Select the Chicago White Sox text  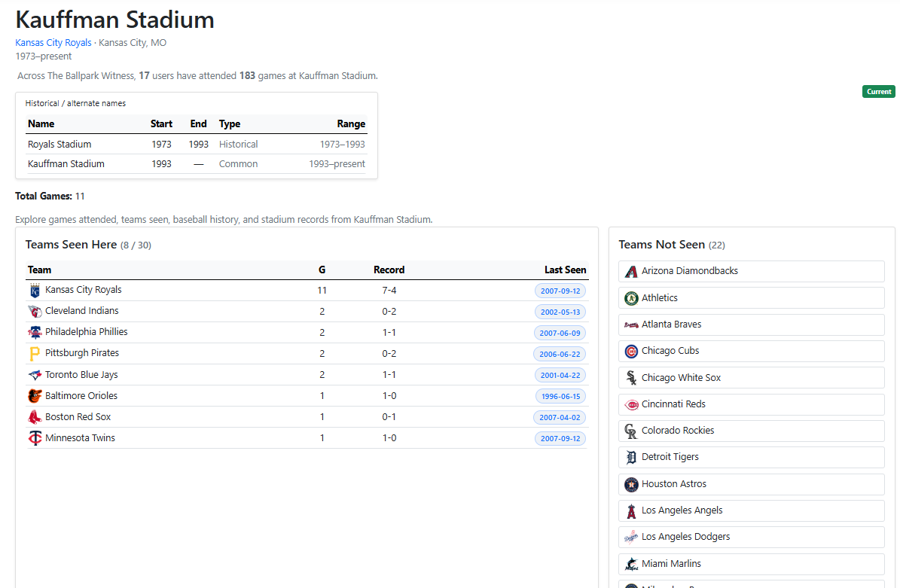click(681, 377)
